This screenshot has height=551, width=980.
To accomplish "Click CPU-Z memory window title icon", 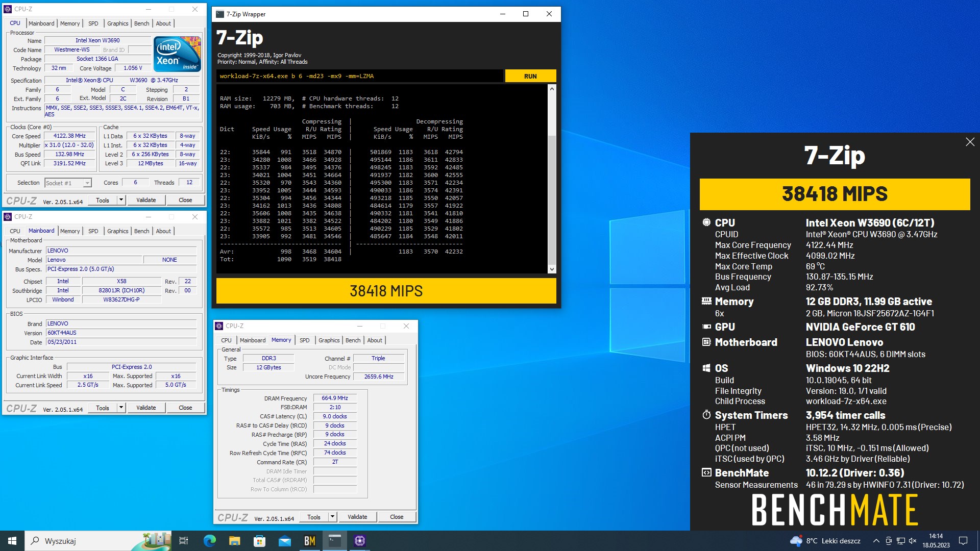I will click(x=219, y=326).
